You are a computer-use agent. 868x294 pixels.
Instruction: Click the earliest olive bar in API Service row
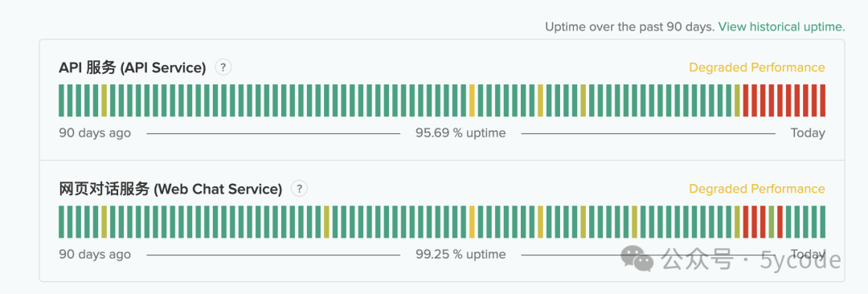[x=104, y=100]
